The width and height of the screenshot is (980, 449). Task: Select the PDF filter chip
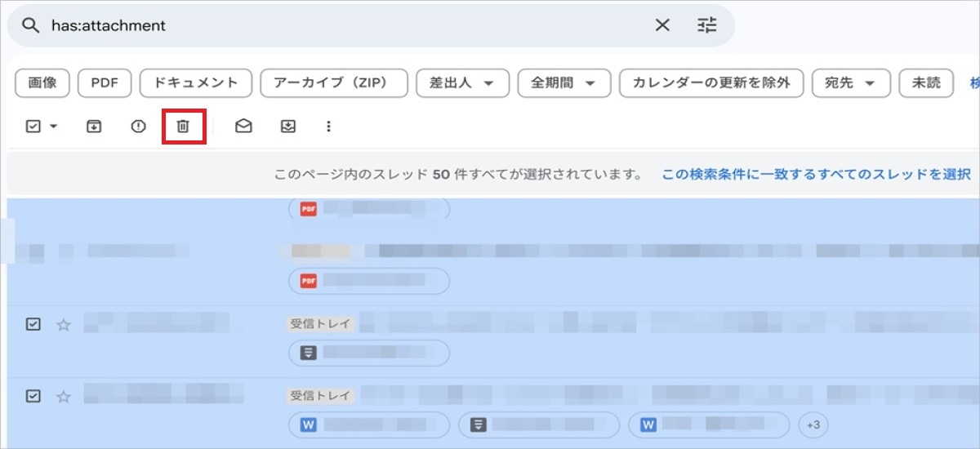coord(105,82)
